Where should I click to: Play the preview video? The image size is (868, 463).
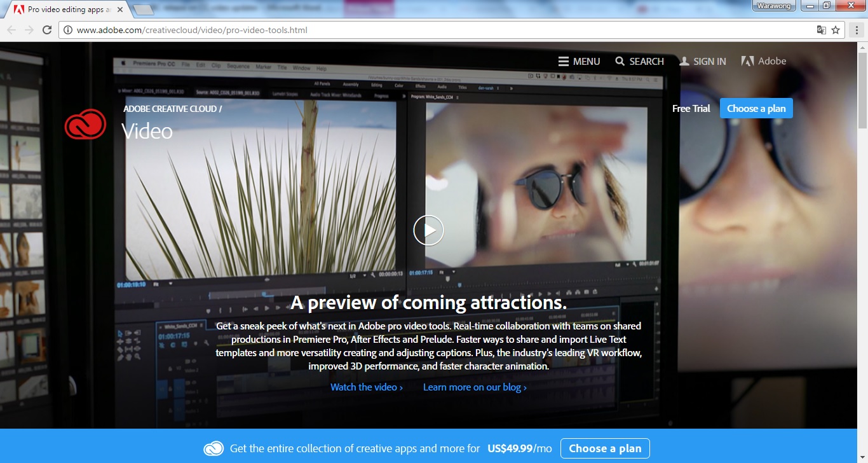428,230
